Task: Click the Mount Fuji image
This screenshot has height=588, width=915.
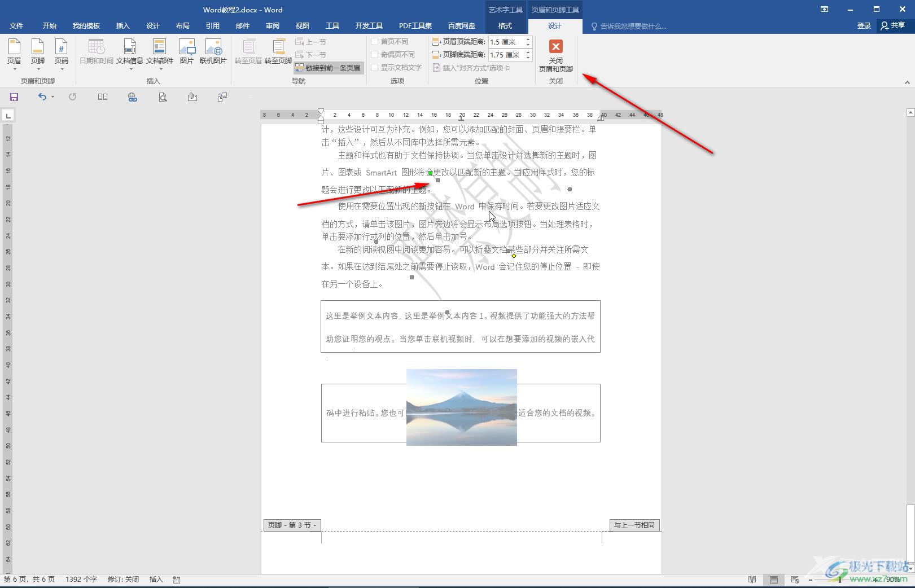Action: 462,407
